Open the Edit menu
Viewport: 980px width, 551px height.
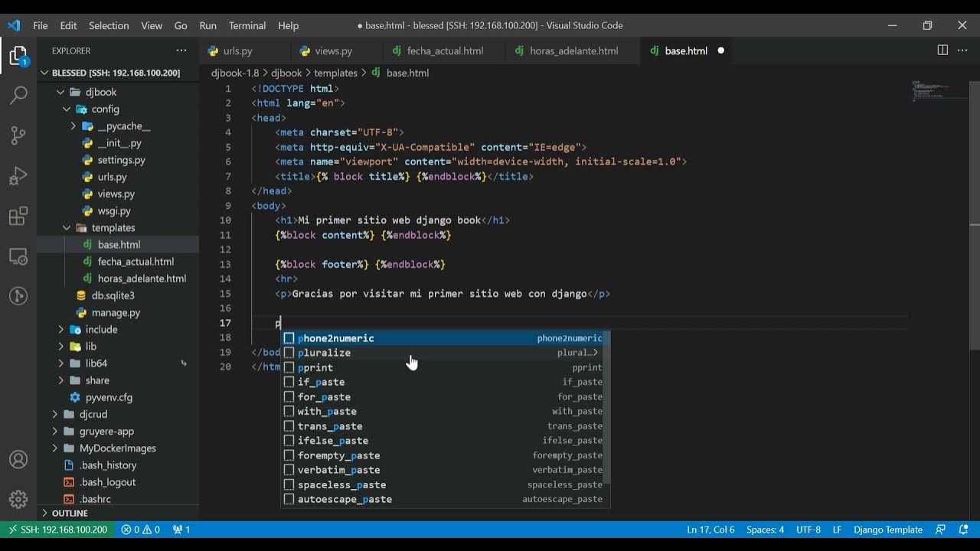(68, 25)
